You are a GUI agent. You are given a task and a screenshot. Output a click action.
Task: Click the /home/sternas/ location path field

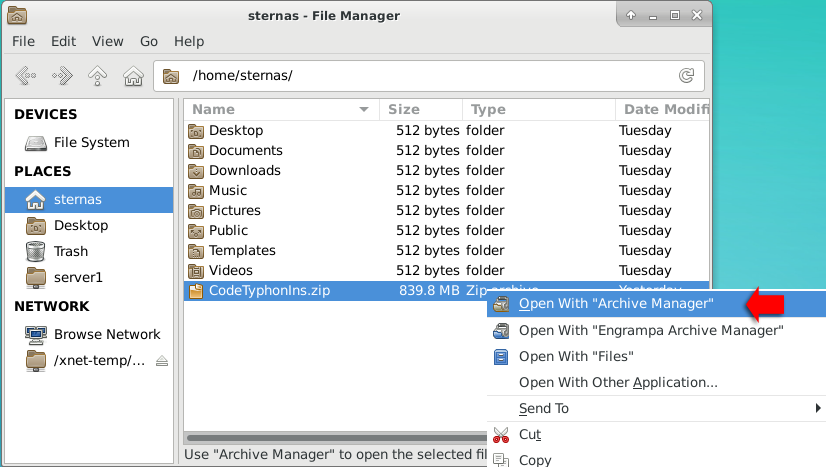429,76
